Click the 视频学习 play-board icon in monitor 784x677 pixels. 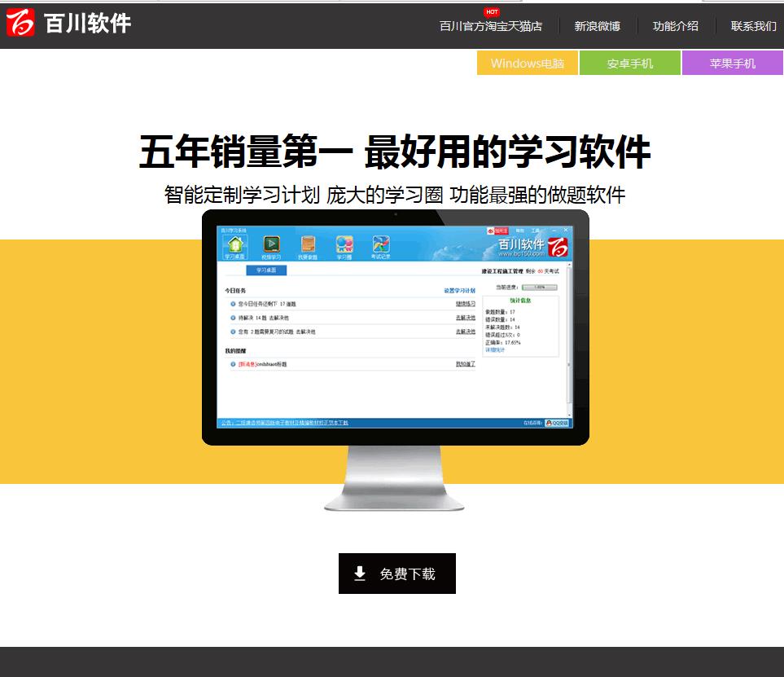coord(271,244)
